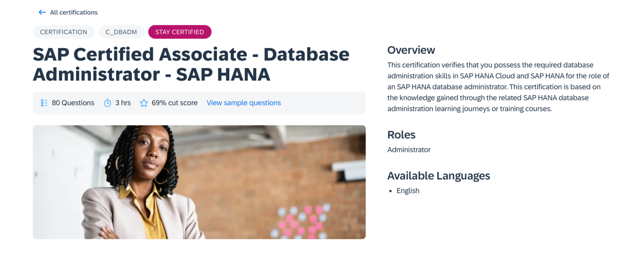The image size is (644, 261).
Task: Select the questions list icon beside 80 Questions
Action: 44,102
